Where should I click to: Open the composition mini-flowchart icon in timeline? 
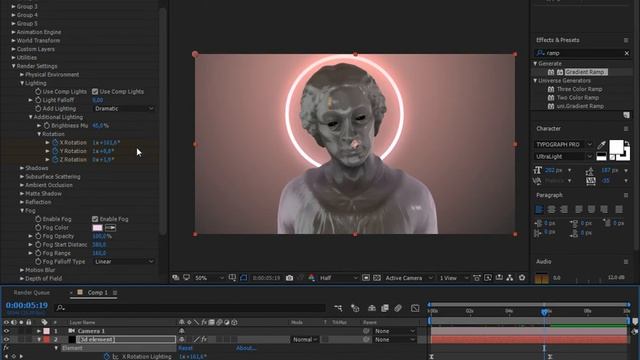(x=338, y=308)
